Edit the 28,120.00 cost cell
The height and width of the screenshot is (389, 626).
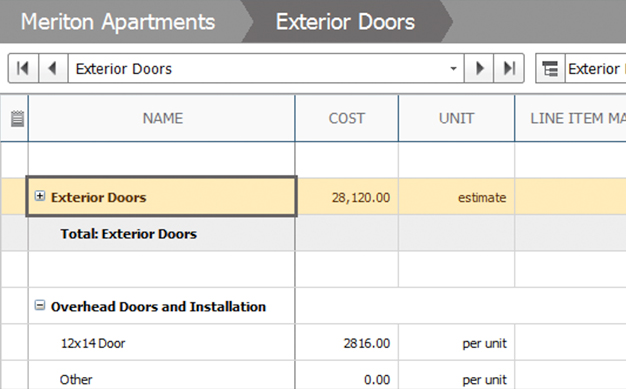[x=347, y=197]
